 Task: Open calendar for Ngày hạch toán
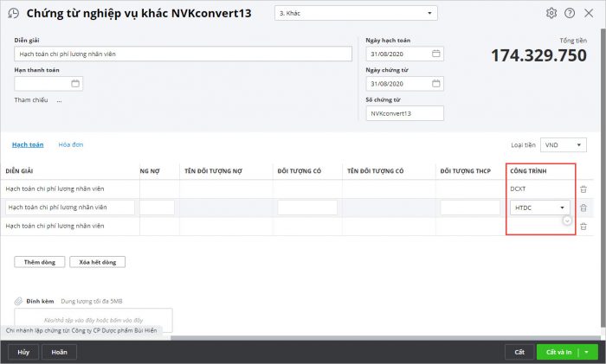[436, 54]
